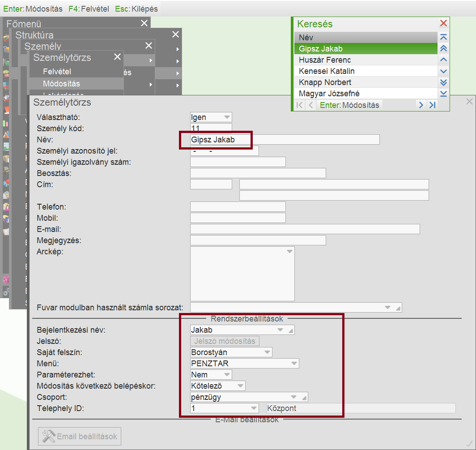Click Megjegyzés input field
The height and width of the screenshot is (450, 476).
coord(258,240)
